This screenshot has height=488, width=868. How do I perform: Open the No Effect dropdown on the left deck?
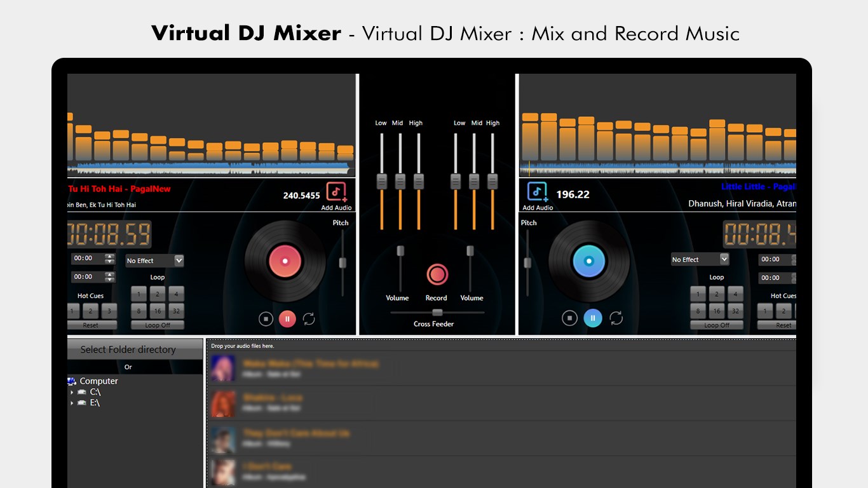coord(154,261)
